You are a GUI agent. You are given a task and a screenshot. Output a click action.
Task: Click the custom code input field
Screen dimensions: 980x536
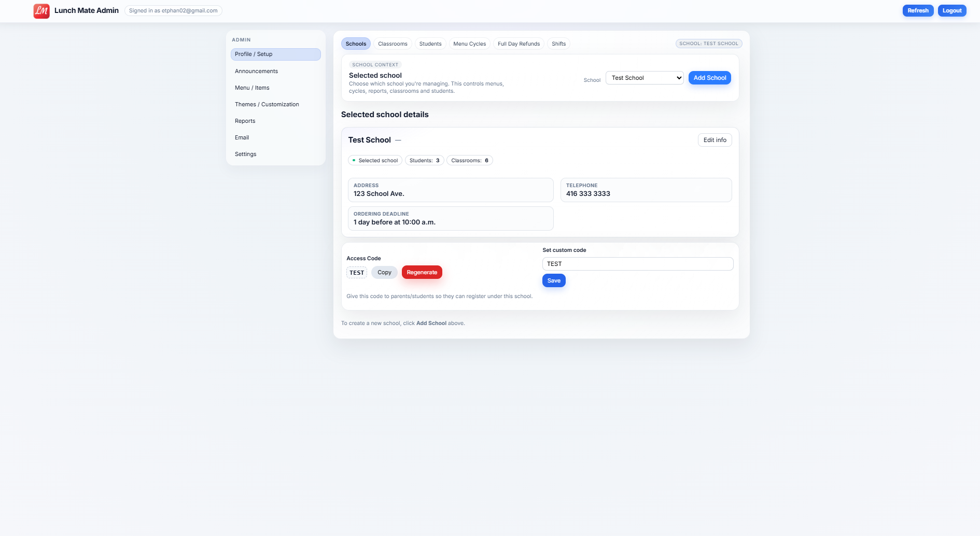coord(637,264)
